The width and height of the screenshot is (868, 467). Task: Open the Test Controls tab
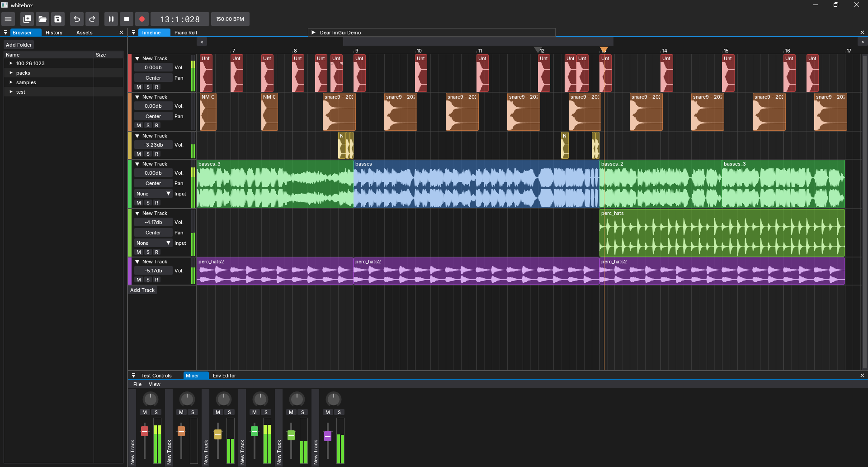[x=156, y=376]
